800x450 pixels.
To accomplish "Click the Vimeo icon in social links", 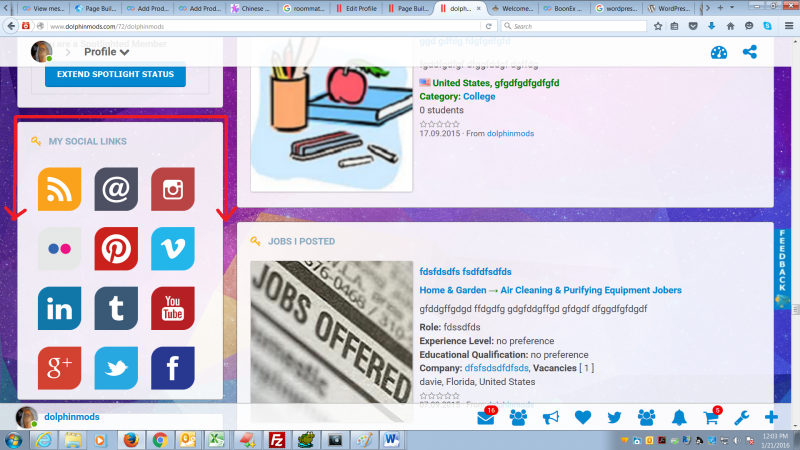I will pos(173,249).
